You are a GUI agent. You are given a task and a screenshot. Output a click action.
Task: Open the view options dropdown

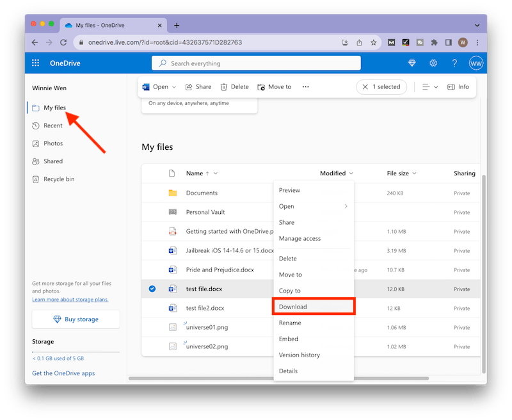[430, 87]
